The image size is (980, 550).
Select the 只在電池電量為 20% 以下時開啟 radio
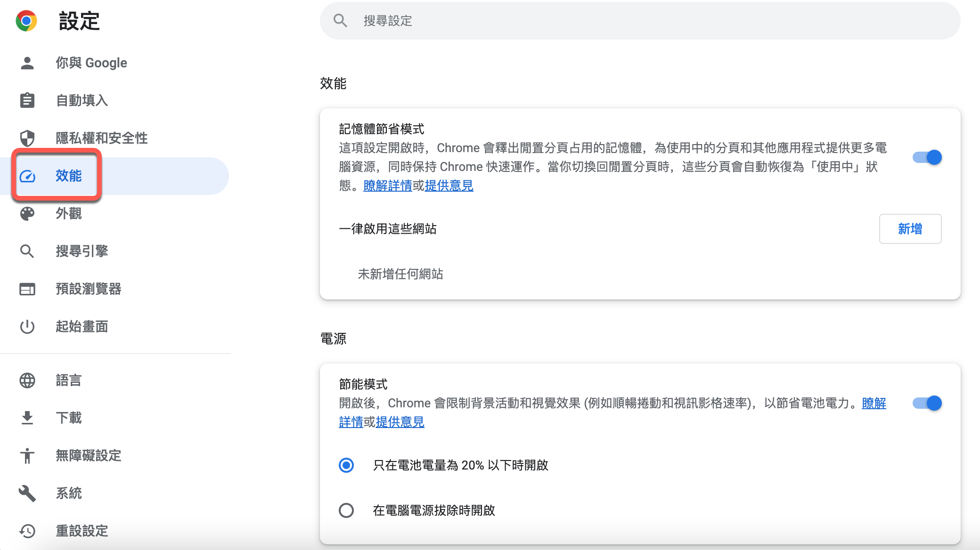point(346,465)
